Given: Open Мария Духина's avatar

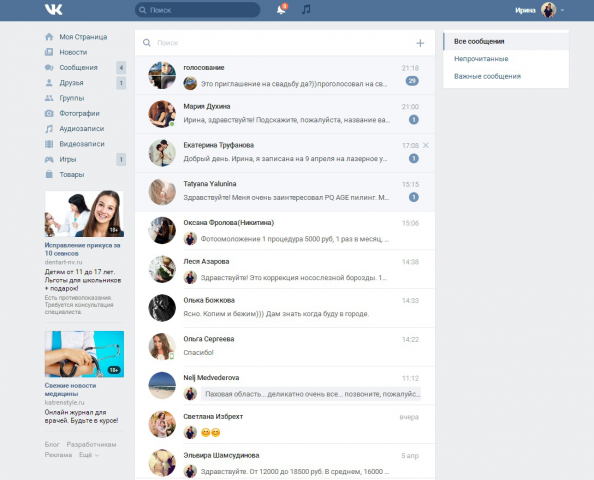Looking at the screenshot, I should [x=162, y=114].
